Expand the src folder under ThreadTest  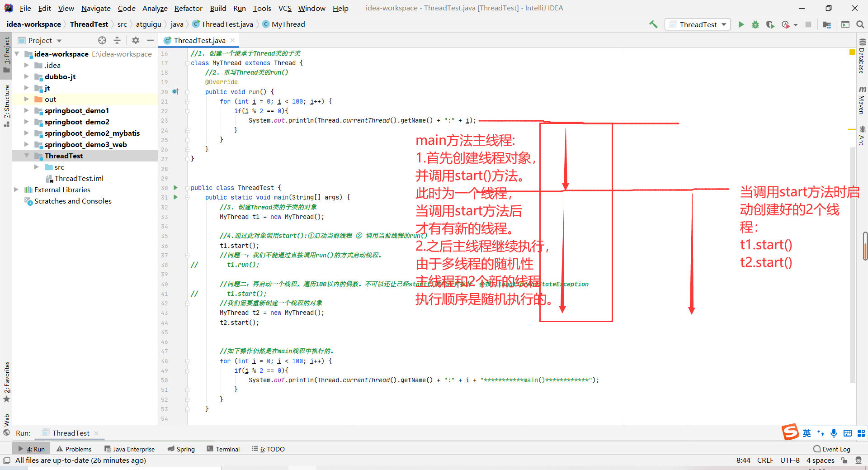tap(37, 167)
